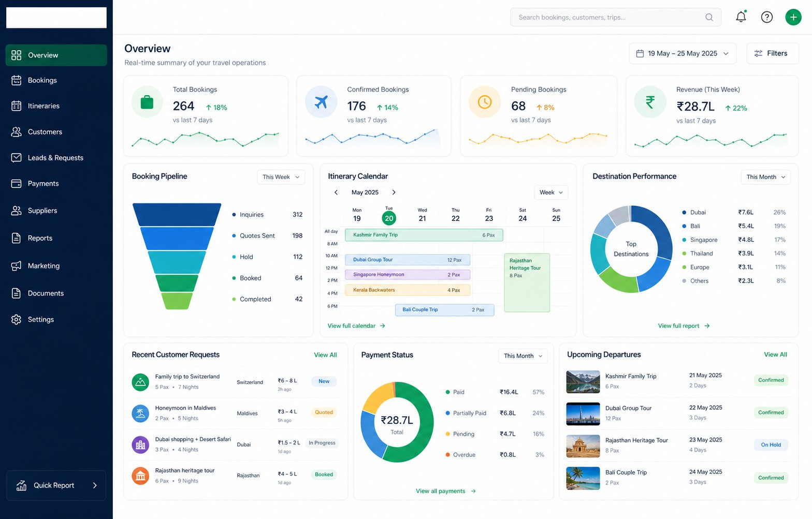Click the Dubai shopping city icon
The image size is (812, 519).
[x=140, y=444]
